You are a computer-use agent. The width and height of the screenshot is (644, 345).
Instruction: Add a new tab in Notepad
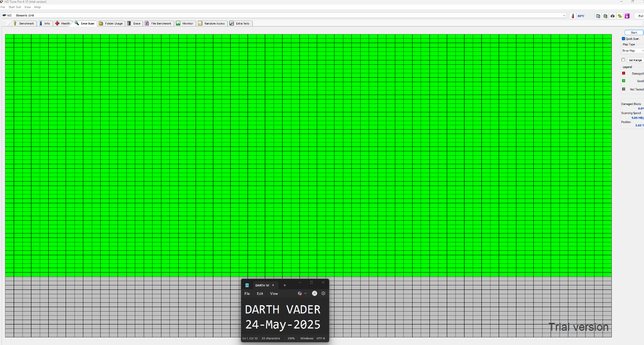(285, 285)
